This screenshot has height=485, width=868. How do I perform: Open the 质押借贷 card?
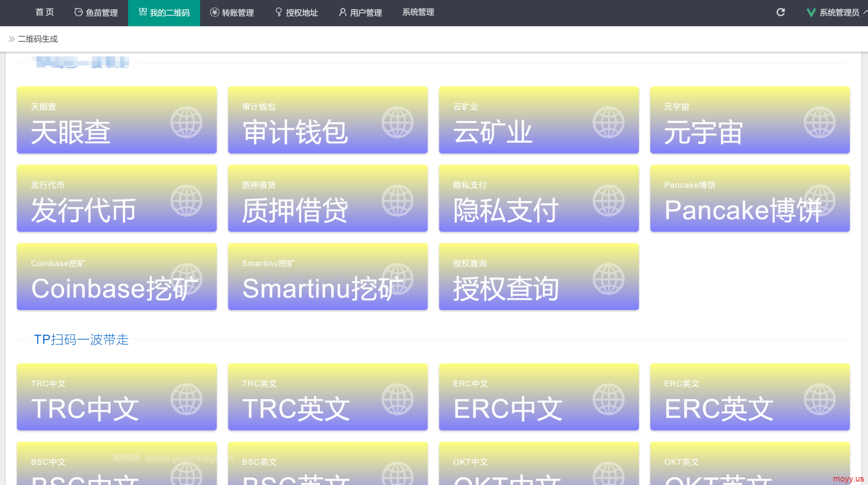[328, 198]
